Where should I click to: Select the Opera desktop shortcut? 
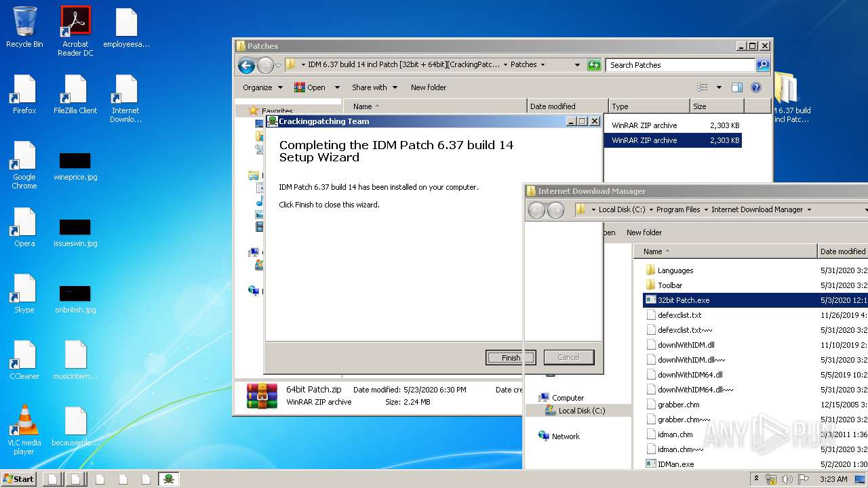click(x=24, y=227)
